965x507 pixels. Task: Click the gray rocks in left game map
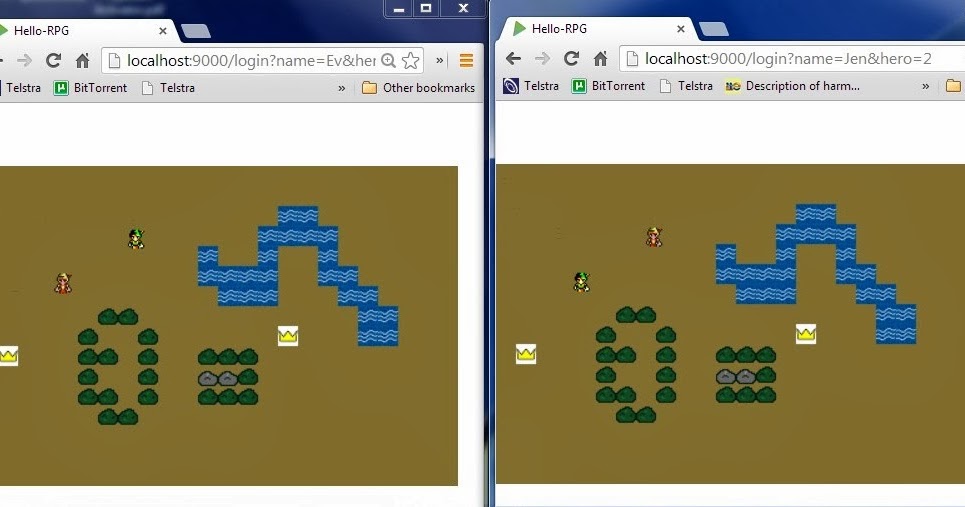(x=218, y=378)
